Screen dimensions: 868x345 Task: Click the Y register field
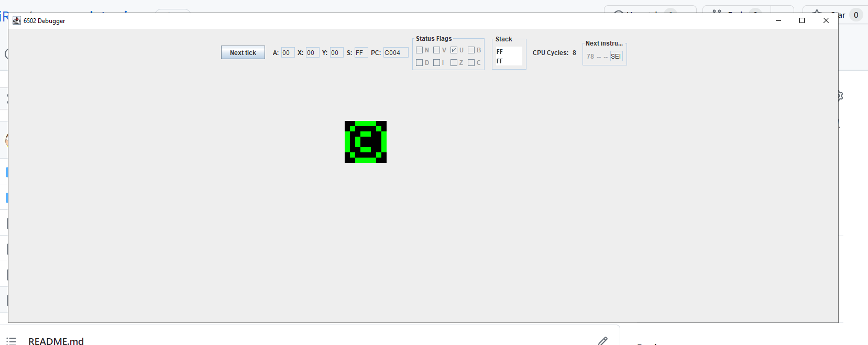click(x=336, y=52)
